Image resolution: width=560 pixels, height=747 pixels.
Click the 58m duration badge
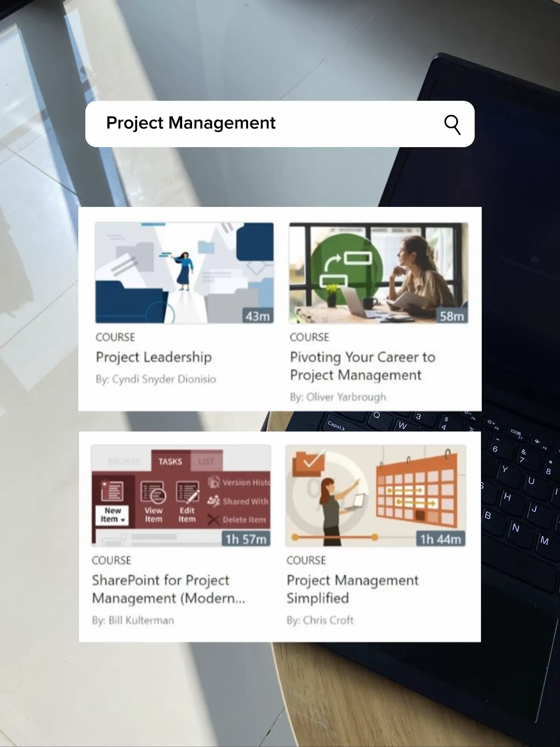click(452, 316)
